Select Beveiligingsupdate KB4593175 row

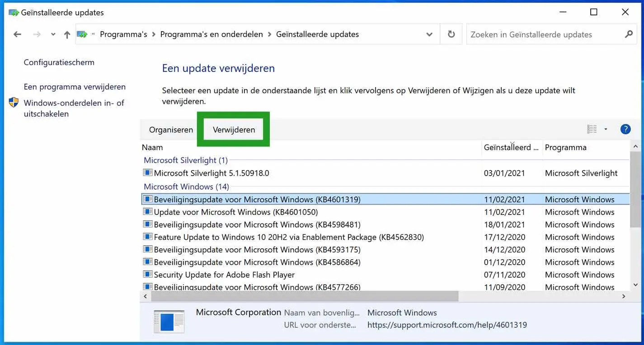point(385,250)
